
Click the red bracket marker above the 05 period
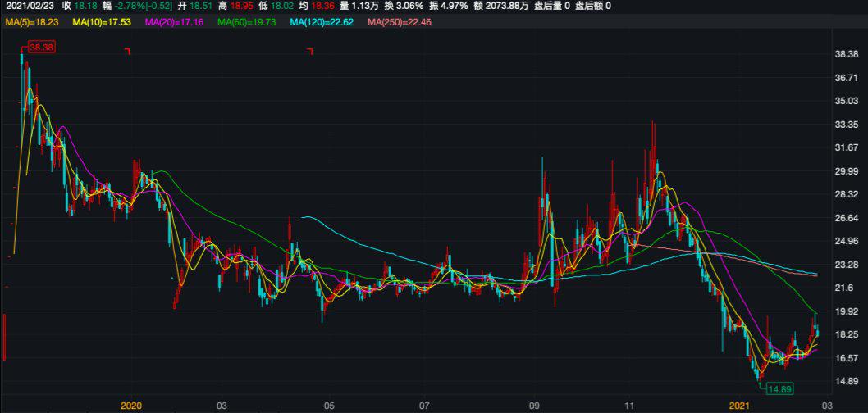pos(310,52)
